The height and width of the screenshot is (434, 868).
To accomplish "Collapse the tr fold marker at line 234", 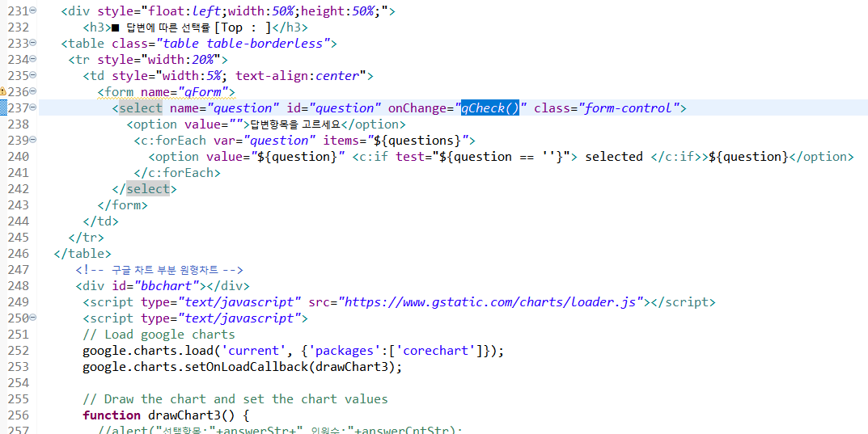I will coord(32,59).
